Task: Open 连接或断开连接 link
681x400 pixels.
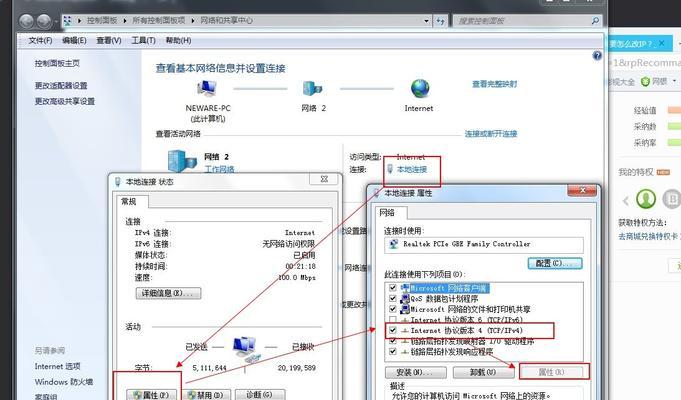Action: tap(491, 134)
